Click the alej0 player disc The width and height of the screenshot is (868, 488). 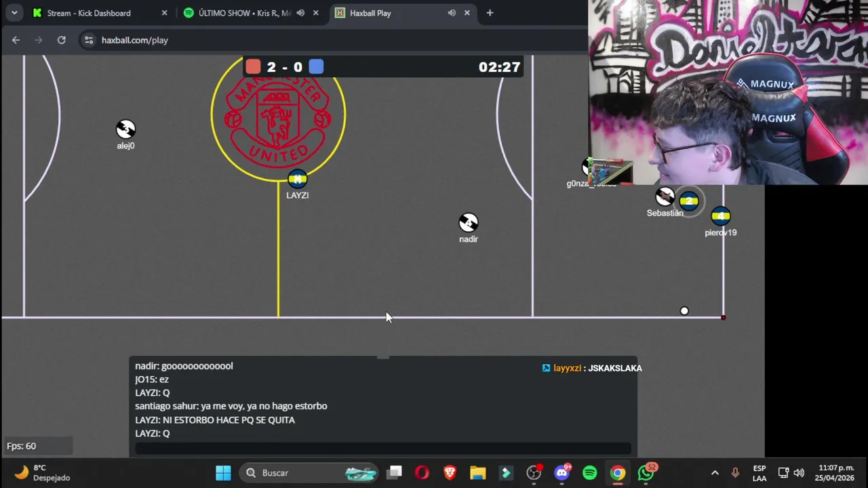pyautogui.click(x=125, y=129)
